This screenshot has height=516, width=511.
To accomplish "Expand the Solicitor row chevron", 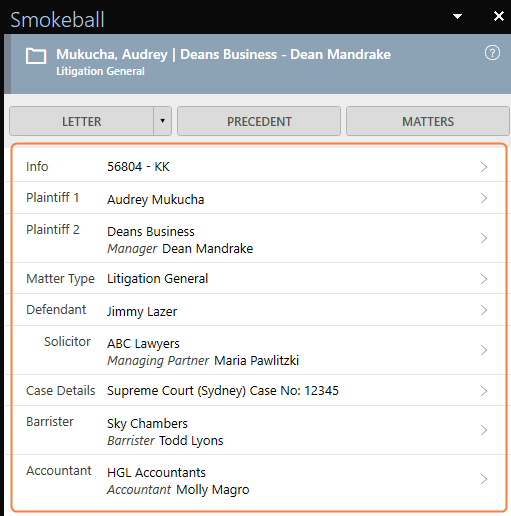I will click(x=484, y=350).
